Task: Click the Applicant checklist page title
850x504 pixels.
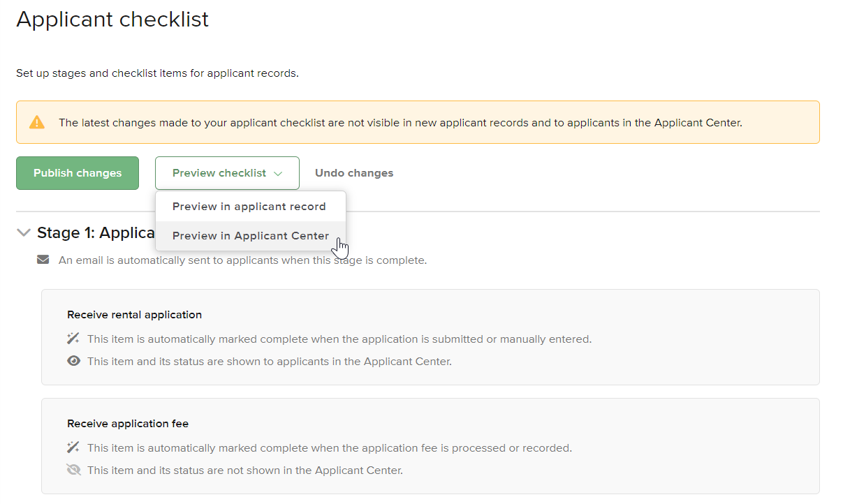Action: click(112, 19)
